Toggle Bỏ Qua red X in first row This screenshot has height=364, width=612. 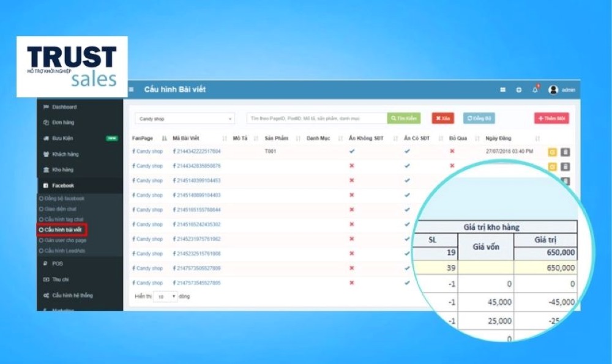452,150
